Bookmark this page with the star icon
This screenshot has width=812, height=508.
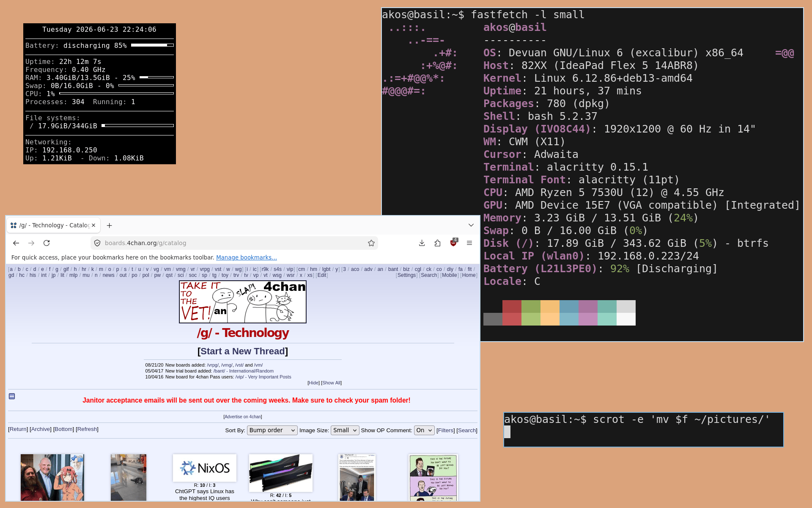click(x=371, y=243)
